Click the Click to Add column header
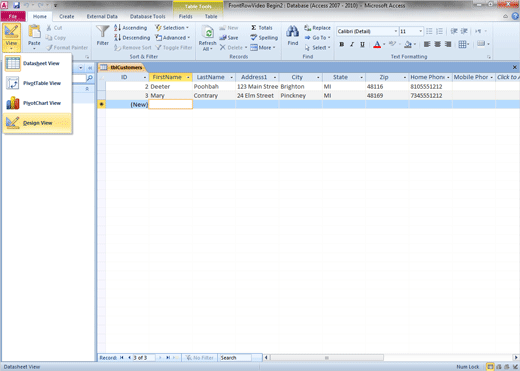The width and height of the screenshot is (520, 371). coord(508,77)
